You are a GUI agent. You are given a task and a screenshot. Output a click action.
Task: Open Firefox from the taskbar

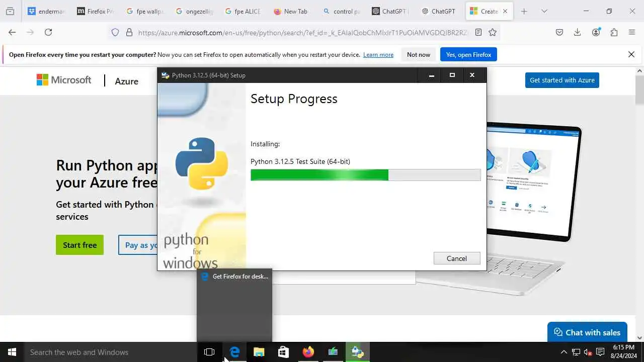tap(308, 352)
